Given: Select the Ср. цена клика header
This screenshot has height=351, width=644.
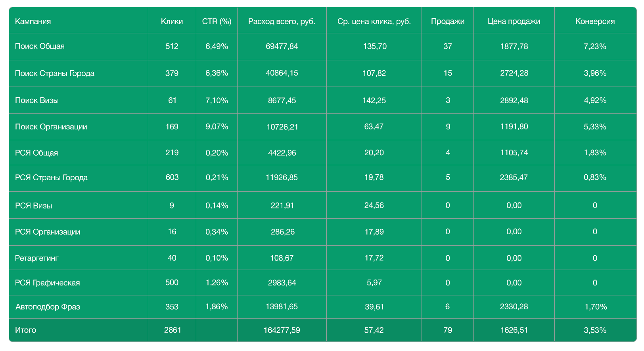Looking at the screenshot, I should coord(374,21).
